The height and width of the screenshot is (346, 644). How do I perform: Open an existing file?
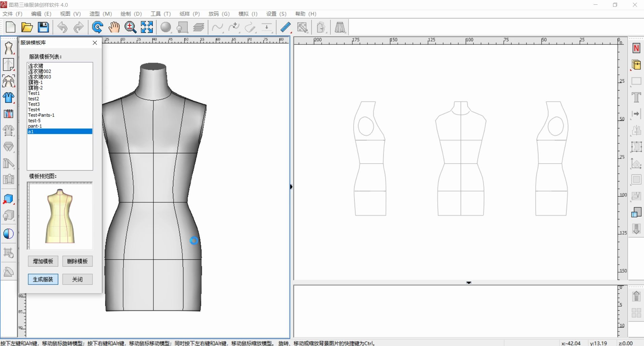(27, 27)
